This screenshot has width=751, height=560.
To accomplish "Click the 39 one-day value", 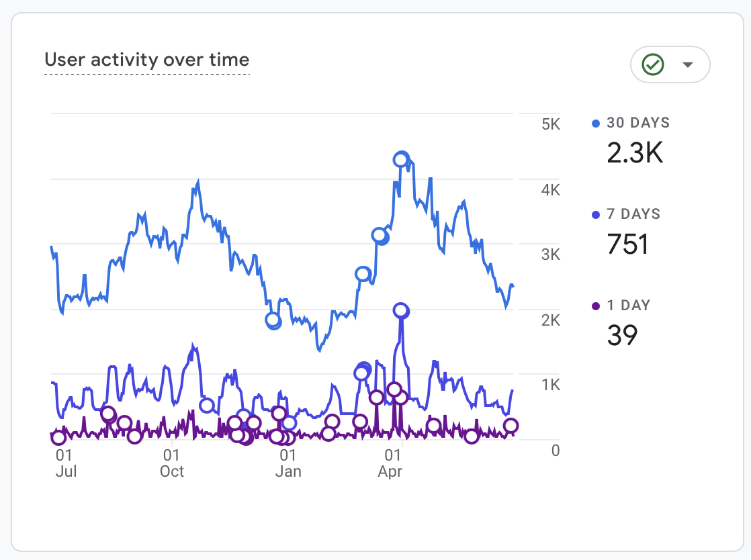I will [622, 335].
